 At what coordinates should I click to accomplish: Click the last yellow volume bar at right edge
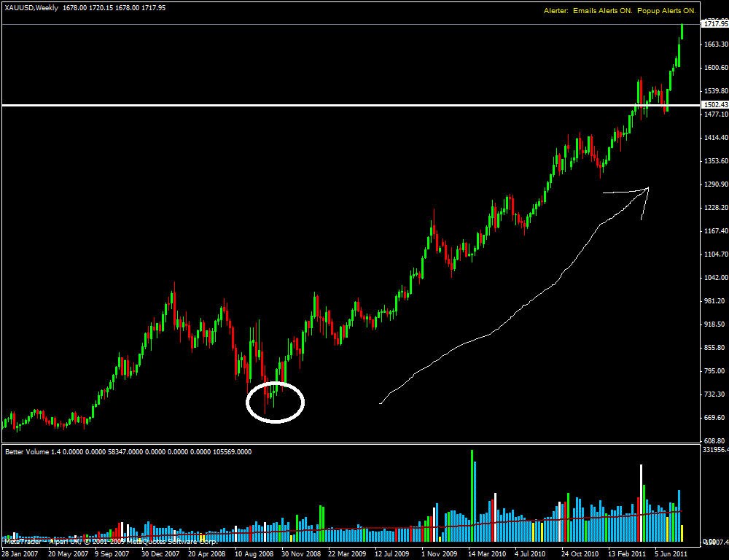[x=682, y=534]
